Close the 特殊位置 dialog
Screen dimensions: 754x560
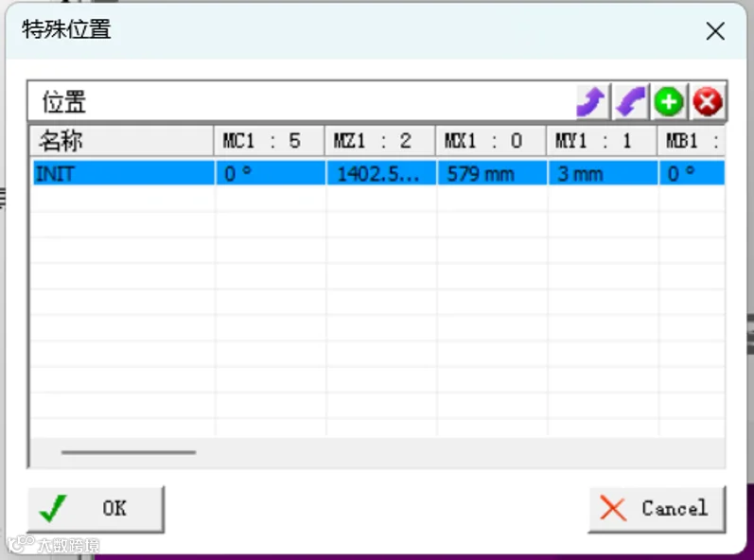(715, 32)
